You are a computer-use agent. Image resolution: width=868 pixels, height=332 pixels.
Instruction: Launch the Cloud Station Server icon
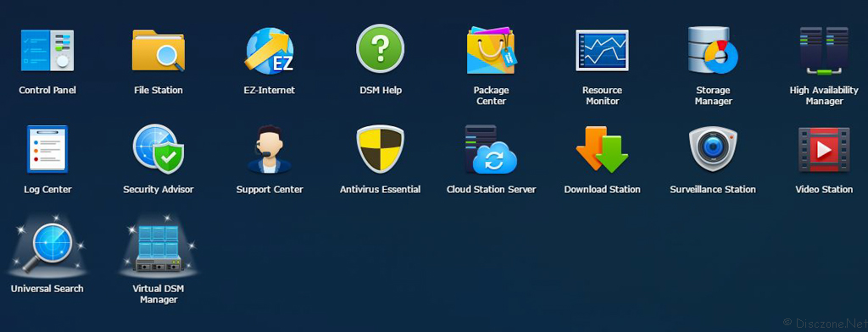click(491, 149)
